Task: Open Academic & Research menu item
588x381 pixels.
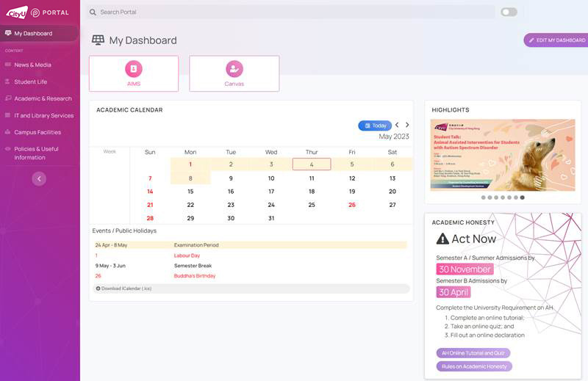Action: pos(43,98)
